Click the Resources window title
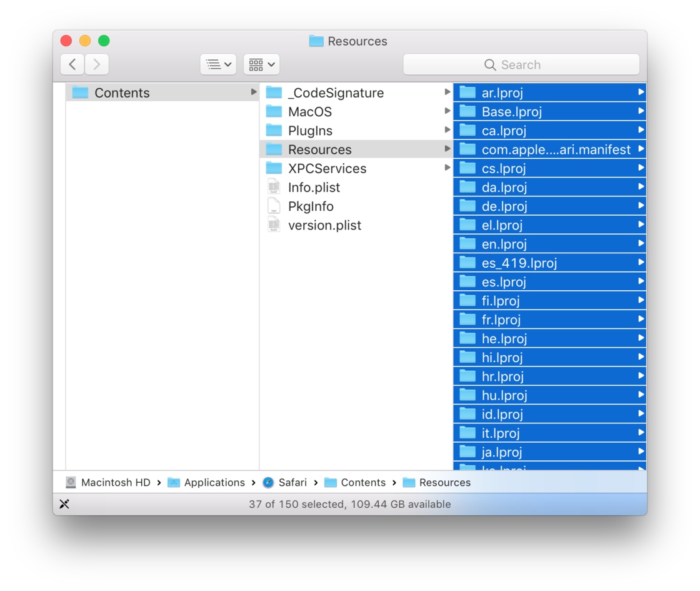The width and height of the screenshot is (700, 591). click(x=357, y=41)
